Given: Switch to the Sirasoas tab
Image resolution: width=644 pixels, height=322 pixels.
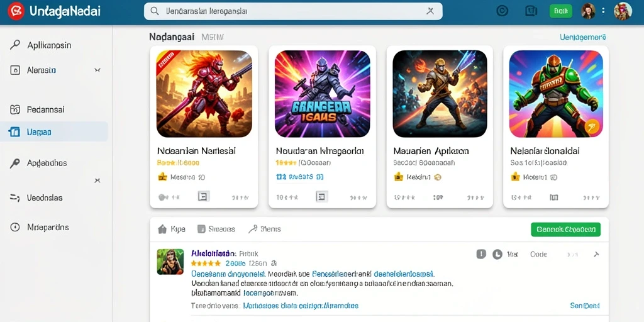Looking at the screenshot, I should 216,229.
